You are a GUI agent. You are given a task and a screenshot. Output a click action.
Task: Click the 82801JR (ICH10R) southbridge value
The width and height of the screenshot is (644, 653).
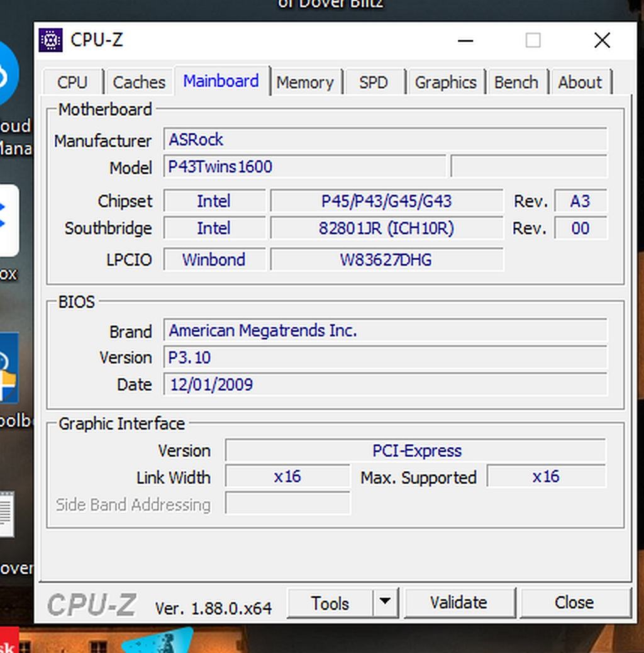pos(387,228)
